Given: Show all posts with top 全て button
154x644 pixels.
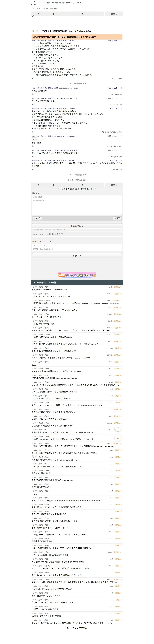Looking at the screenshot, I should pyautogui.click(x=114, y=14).
